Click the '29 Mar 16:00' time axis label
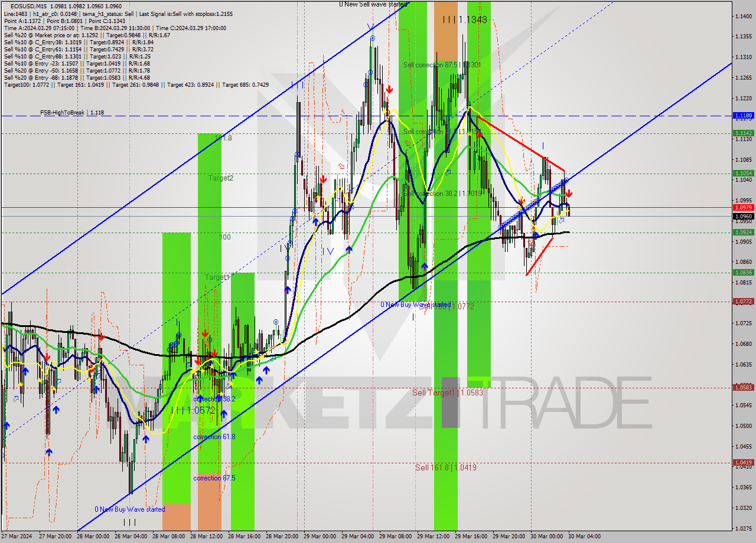 click(472, 537)
